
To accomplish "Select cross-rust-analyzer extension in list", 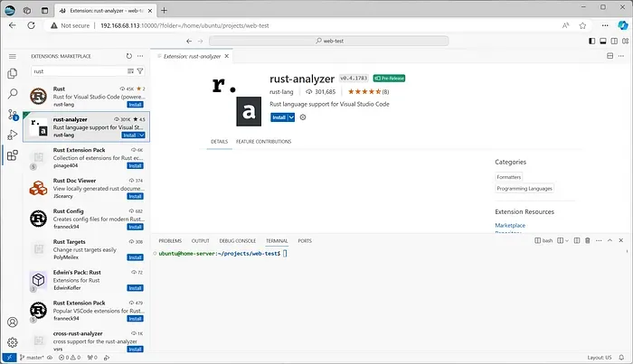I will click(x=87, y=341).
